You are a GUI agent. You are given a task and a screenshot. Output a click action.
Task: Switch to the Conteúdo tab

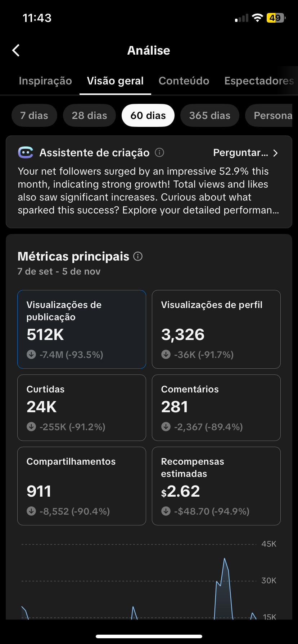click(x=184, y=81)
